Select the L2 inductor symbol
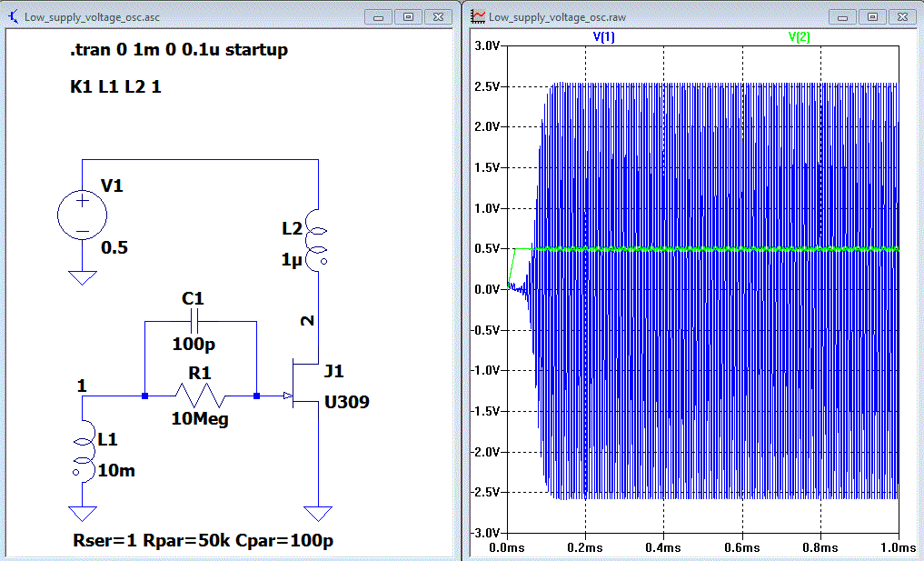This screenshot has width=924, height=561. 317,241
